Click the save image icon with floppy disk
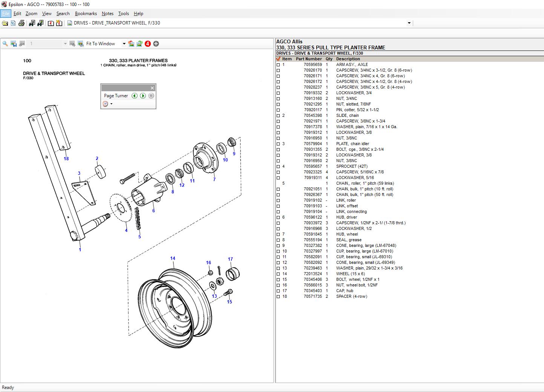 tap(14, 44)
